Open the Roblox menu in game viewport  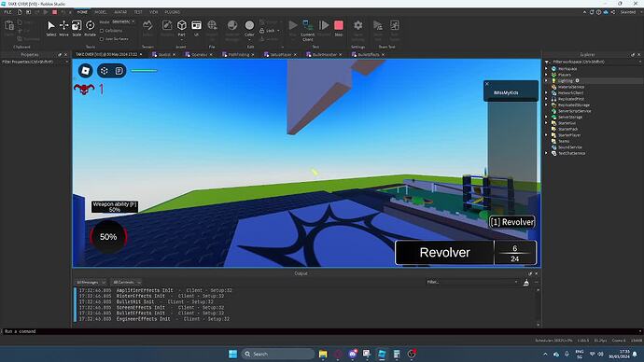tap(86, 71)
